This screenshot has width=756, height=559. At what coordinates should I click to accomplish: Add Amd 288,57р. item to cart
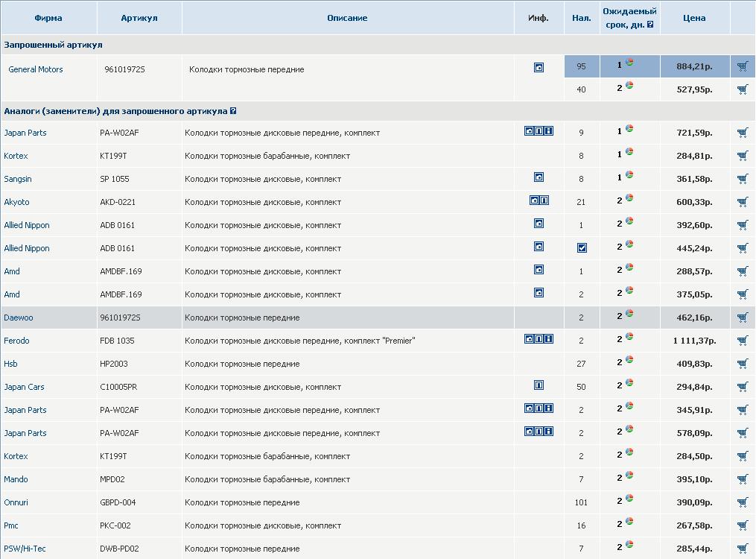[743, 271]
